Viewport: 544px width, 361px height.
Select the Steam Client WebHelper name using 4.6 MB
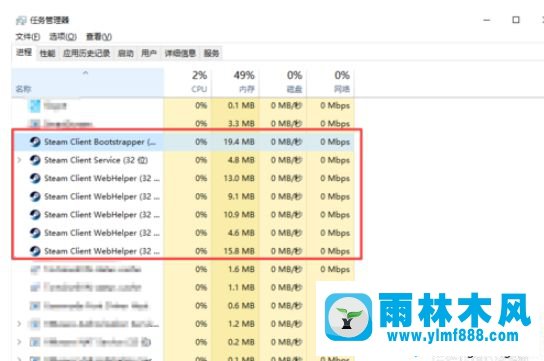pos(102,233)
